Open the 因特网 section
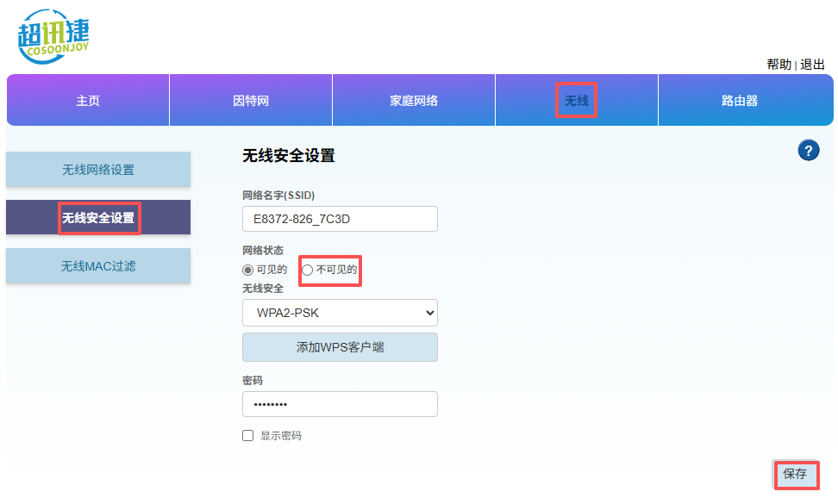 coord(250,100)
